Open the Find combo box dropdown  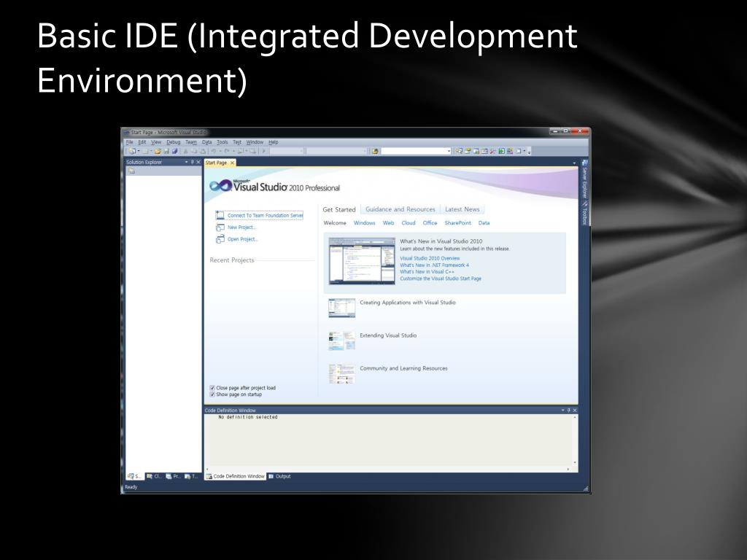tap(449, 151)
